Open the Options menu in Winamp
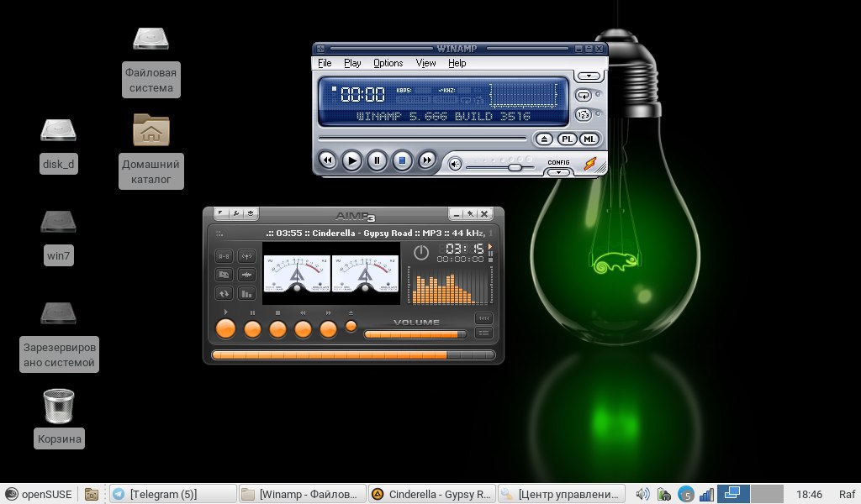The image size is (861, 504). point(388,63)
